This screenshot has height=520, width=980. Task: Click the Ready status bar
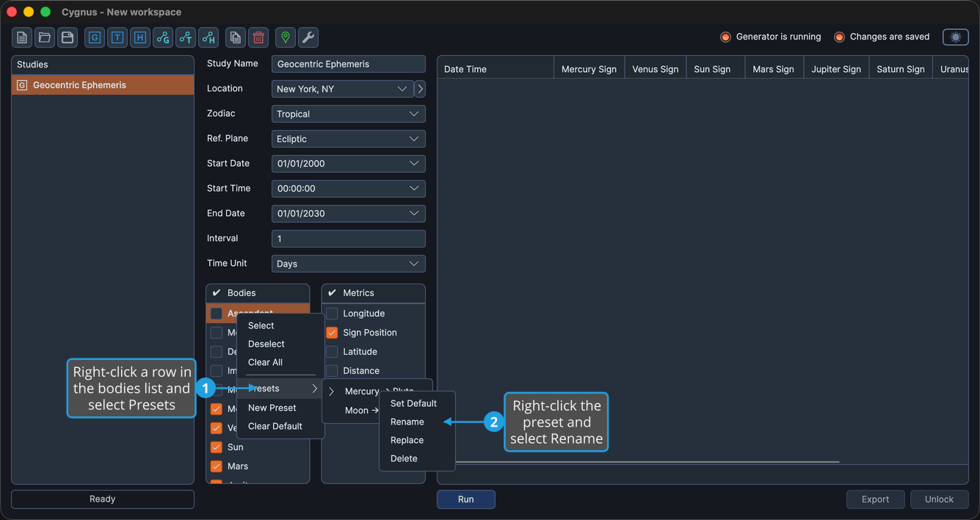103,499
